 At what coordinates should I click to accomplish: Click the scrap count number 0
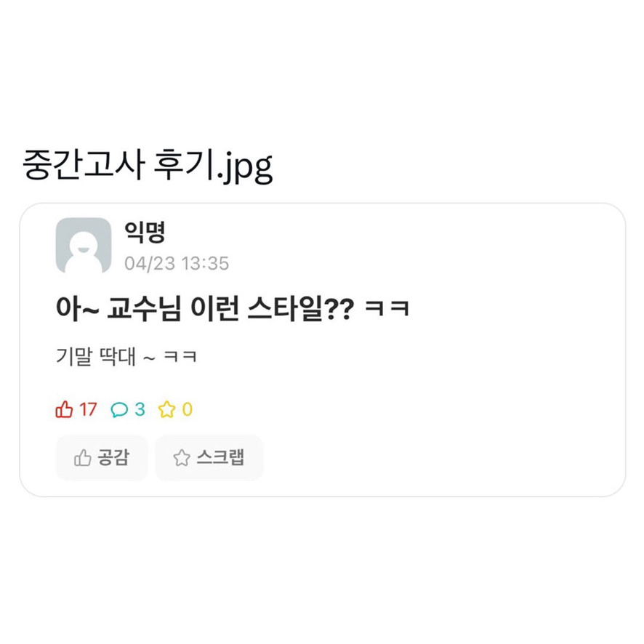pos(187,409)
